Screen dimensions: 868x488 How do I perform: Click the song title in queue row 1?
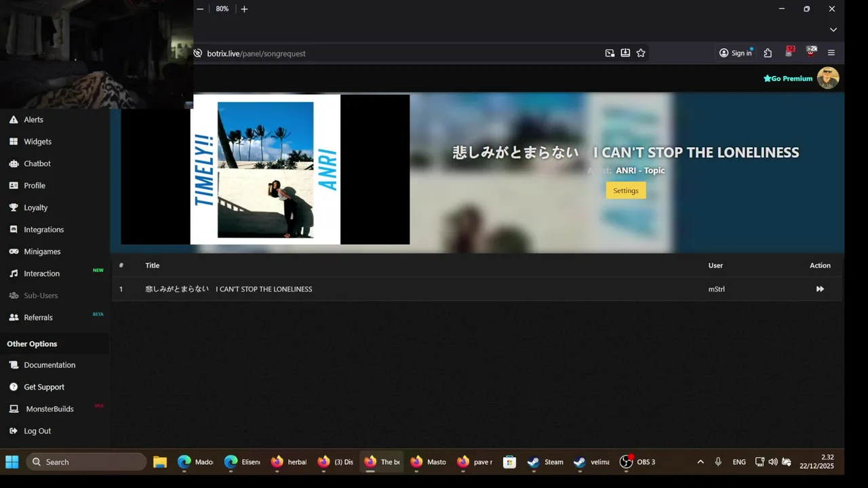click(229, 289)
